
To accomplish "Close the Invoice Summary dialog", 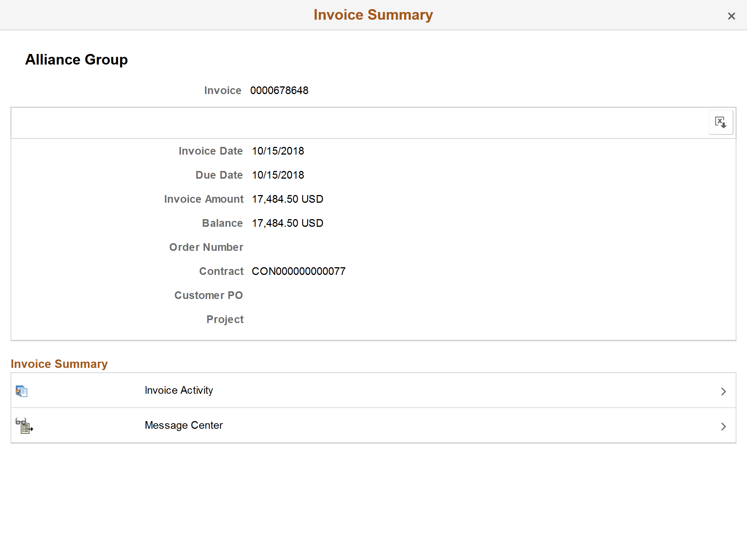I will click(x=731, y=16).
